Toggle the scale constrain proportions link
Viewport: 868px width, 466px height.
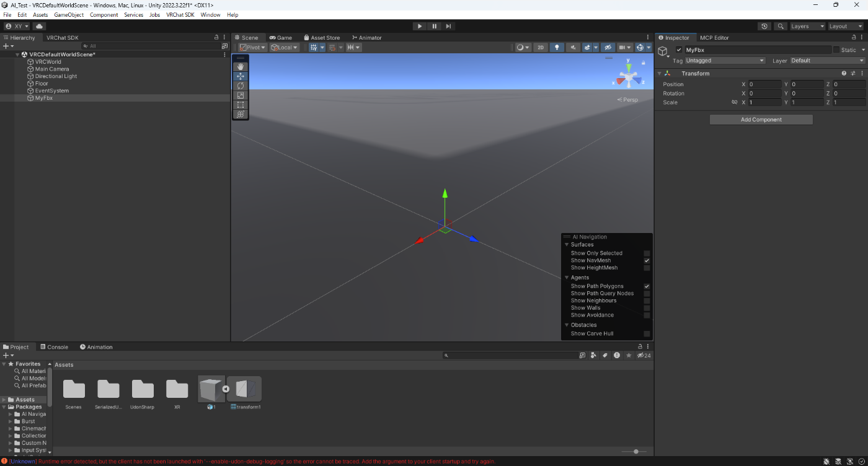tap(735, 102)
